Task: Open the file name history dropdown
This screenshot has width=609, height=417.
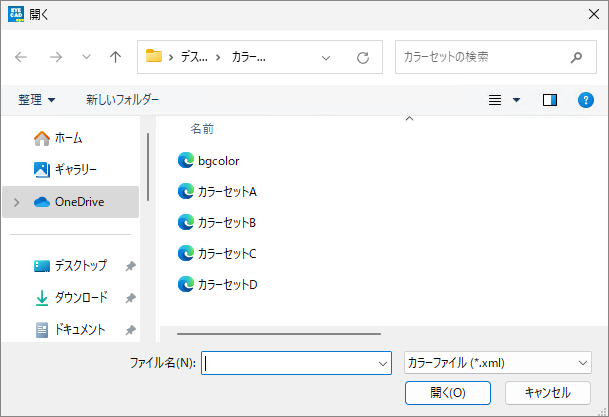Action: [x=381, y=364]
